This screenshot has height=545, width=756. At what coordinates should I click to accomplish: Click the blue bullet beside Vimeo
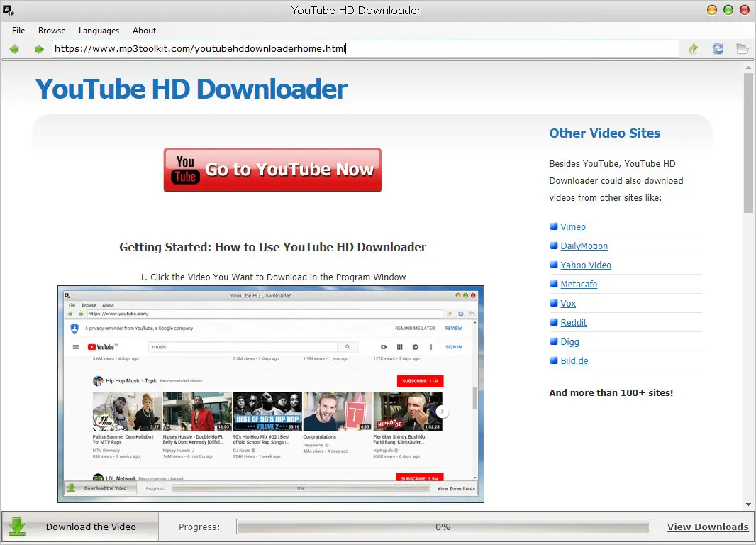(554, 226)
